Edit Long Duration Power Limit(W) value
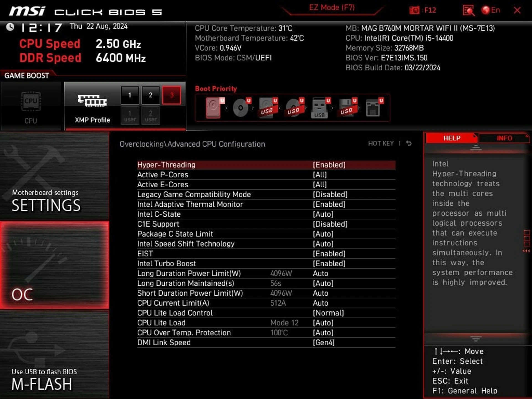Viewport: 532px width, 399px height. (x=266, y=273)
